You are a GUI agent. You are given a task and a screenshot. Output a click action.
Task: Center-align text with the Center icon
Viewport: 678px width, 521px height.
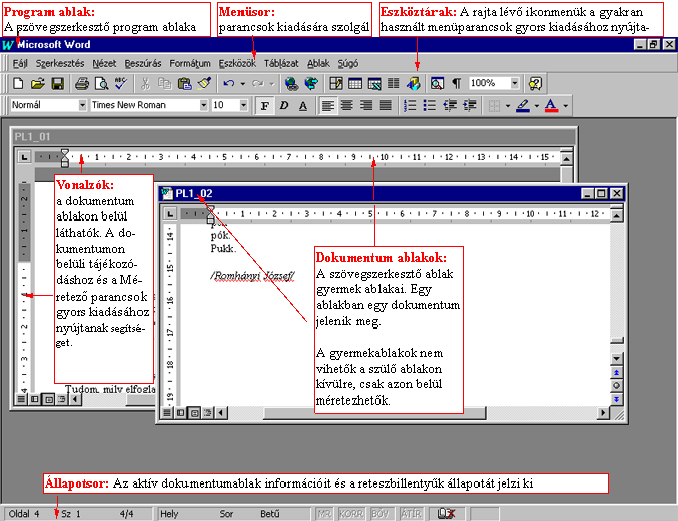point(347,105)
